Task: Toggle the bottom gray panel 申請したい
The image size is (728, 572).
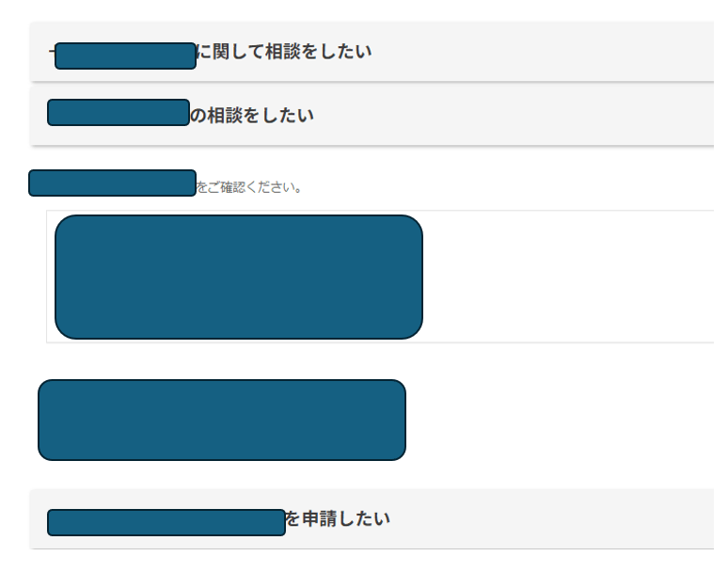Action: click(x=372, y=518)
